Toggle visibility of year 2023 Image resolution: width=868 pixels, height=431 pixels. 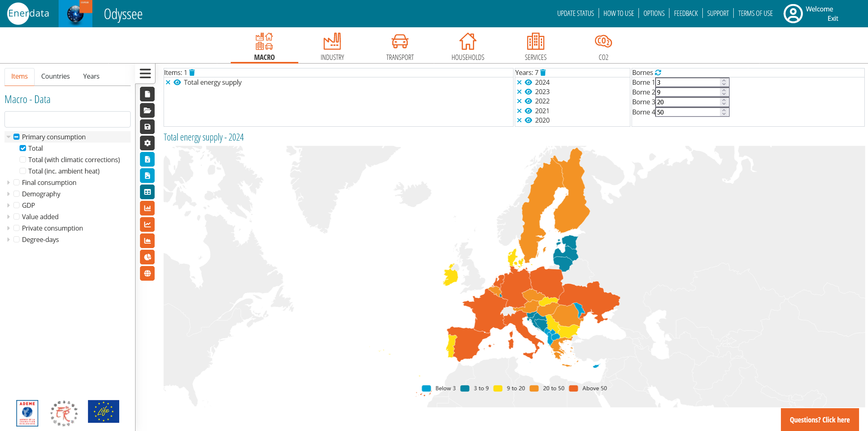[528, 92]
